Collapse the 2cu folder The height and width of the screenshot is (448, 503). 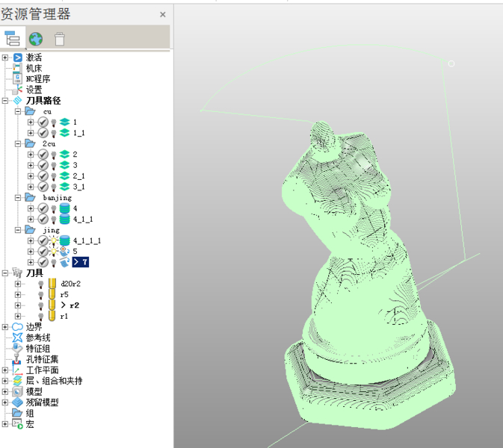[18, 143]
